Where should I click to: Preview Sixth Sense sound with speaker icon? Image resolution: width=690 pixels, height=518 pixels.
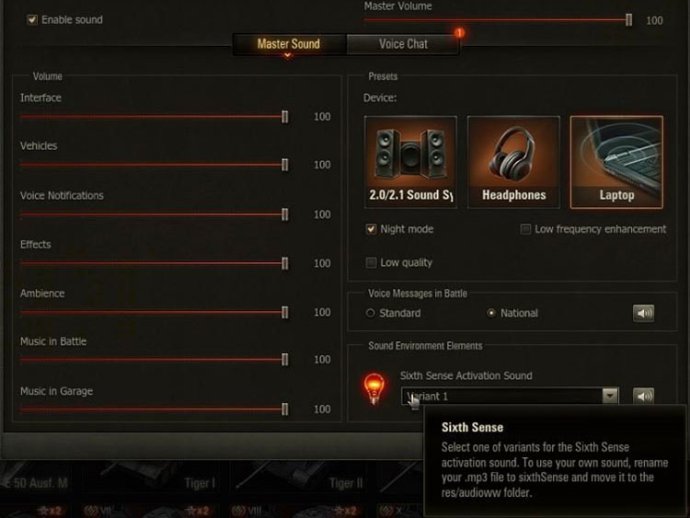[x=643, y=396]
